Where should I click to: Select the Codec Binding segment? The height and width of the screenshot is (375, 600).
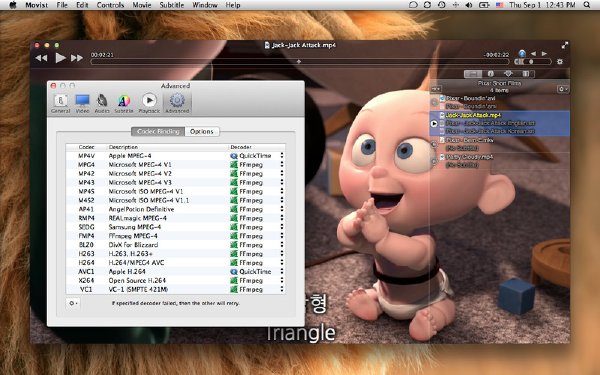pyautogui.click(x=158, y=131)
